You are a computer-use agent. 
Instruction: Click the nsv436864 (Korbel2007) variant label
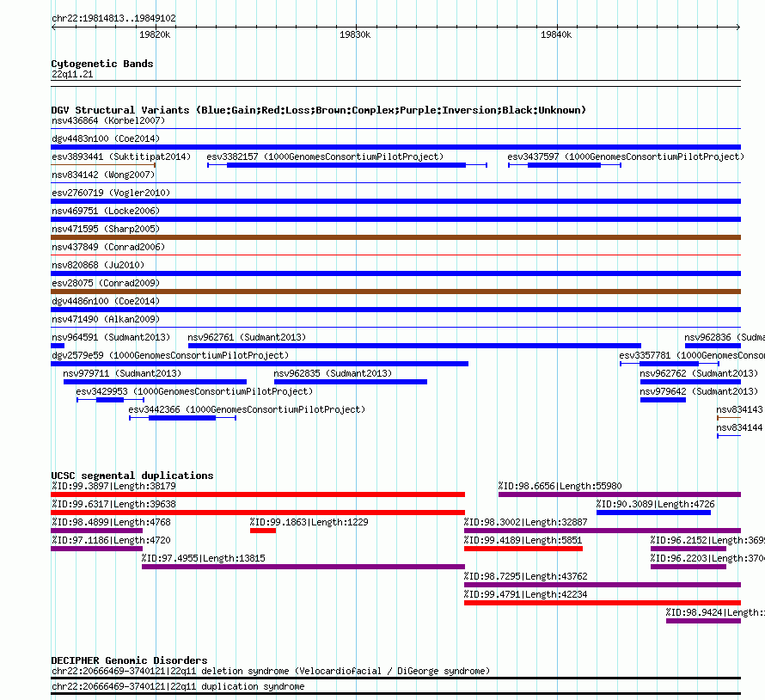108,120
